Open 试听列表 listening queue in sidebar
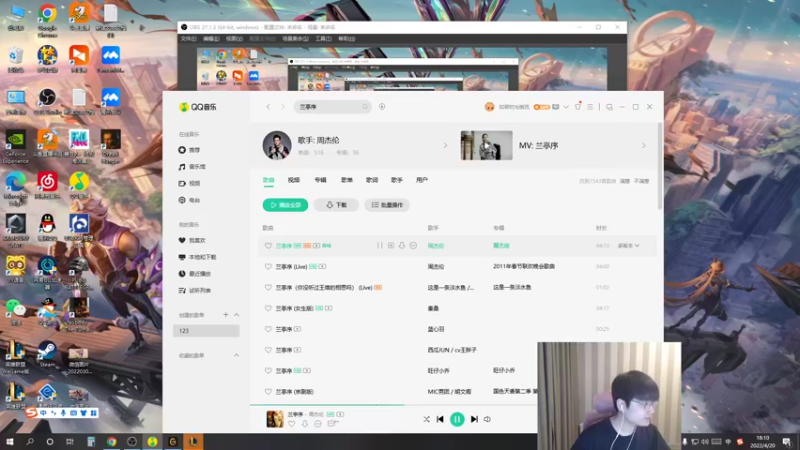The image size is (800, 450). (194, 290)
